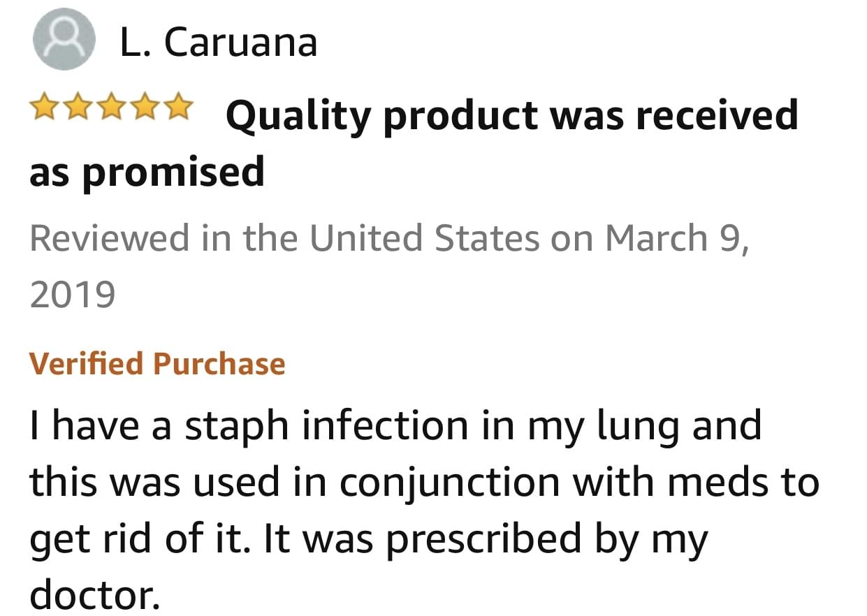Open review title 'Quality product was received'
Viewport: 867px width, 616px height.
coord(511,116)
